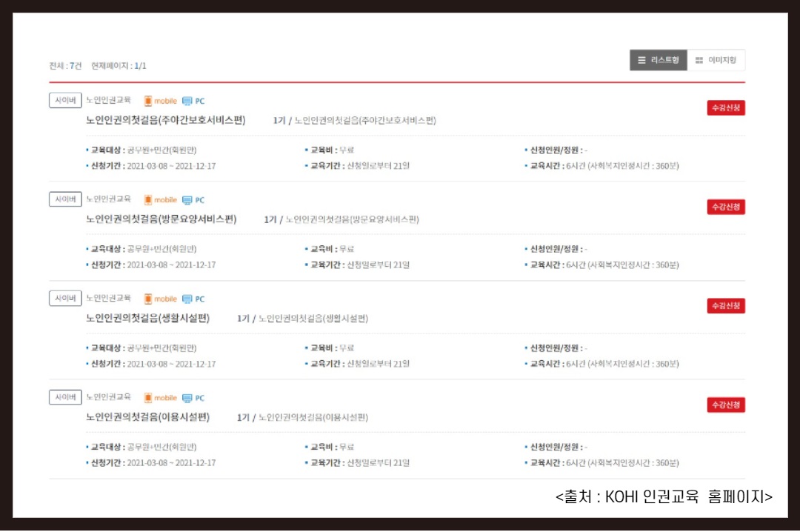Click 교육대상 공무원+민간(회원만) in 생활시설편
This screenshot has width=800, height=532.
[141, 348]
